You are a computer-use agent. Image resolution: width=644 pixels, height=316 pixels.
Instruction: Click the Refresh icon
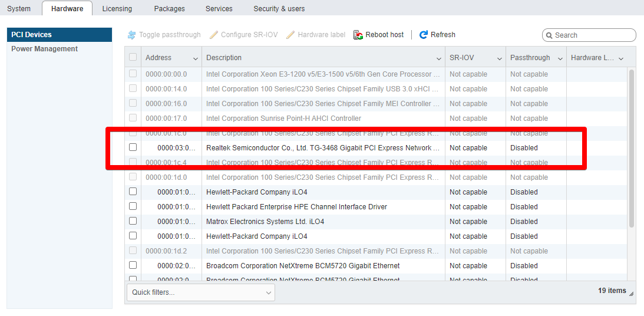423,35
